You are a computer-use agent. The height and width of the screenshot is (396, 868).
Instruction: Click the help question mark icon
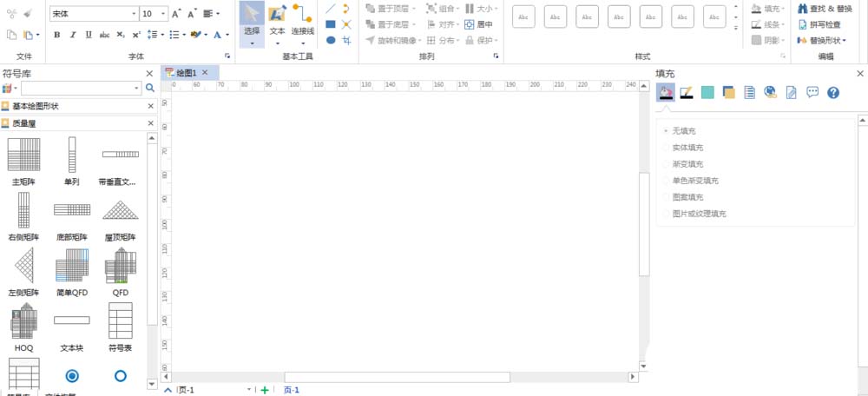click(833, 93)
